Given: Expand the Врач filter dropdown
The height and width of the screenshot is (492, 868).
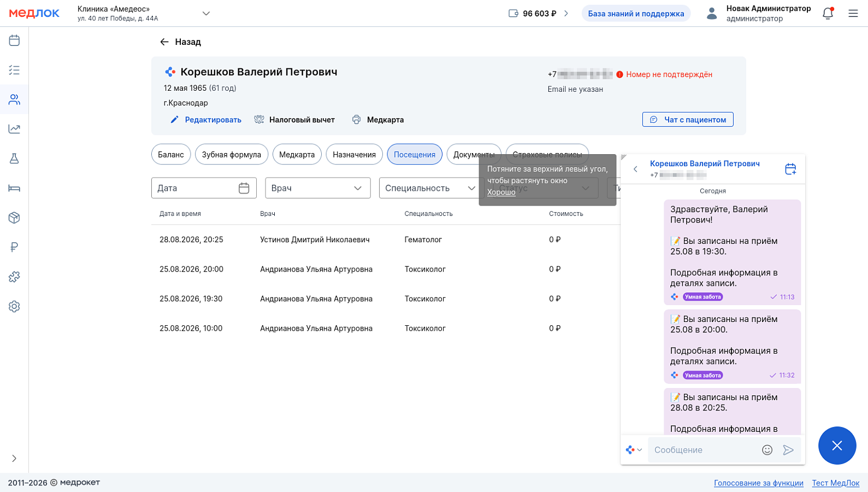Looking at the screenshot, I should (318, 188).
